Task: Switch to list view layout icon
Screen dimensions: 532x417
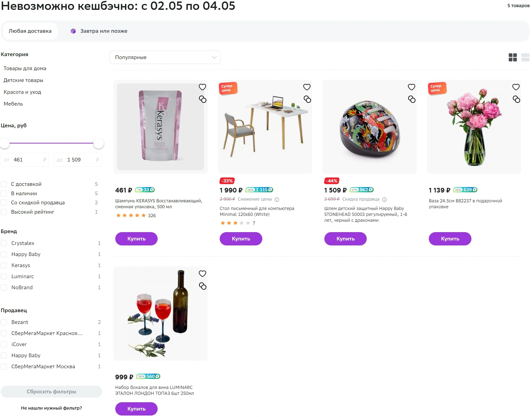Action: pyautogui.click(x=525, y=57)
